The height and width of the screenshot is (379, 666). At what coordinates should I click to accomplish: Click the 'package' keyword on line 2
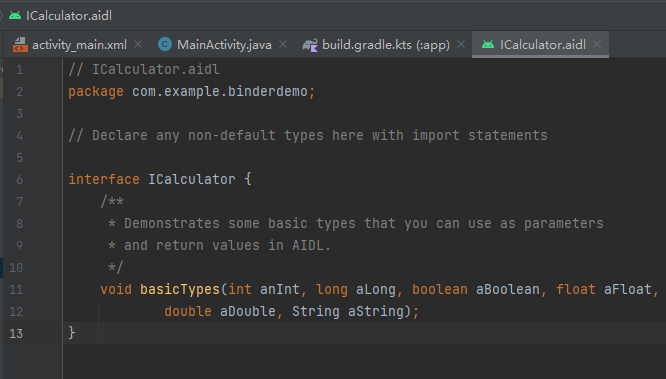click(96, 91)
